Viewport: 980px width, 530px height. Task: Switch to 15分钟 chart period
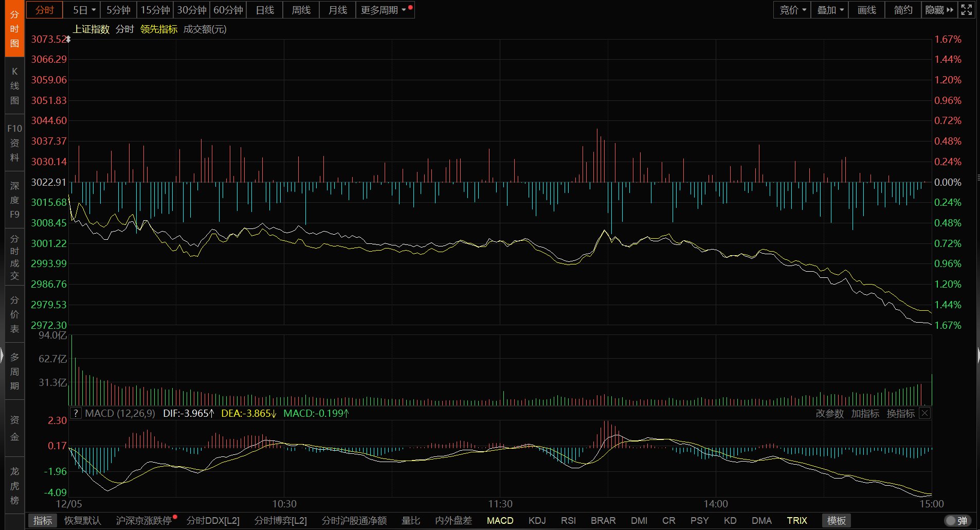(x=155, y=10)
